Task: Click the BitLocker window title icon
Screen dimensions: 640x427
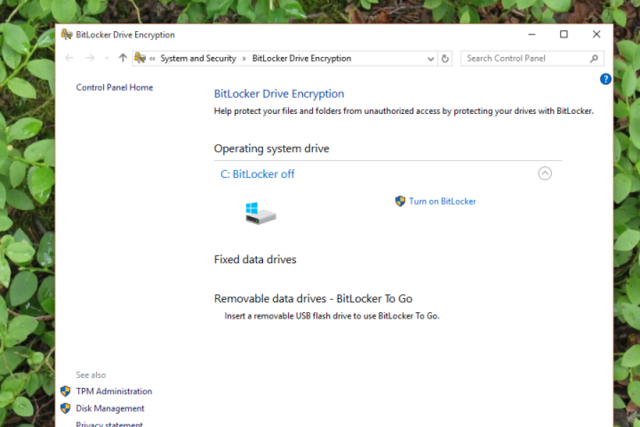Action: tap(67, 34)
